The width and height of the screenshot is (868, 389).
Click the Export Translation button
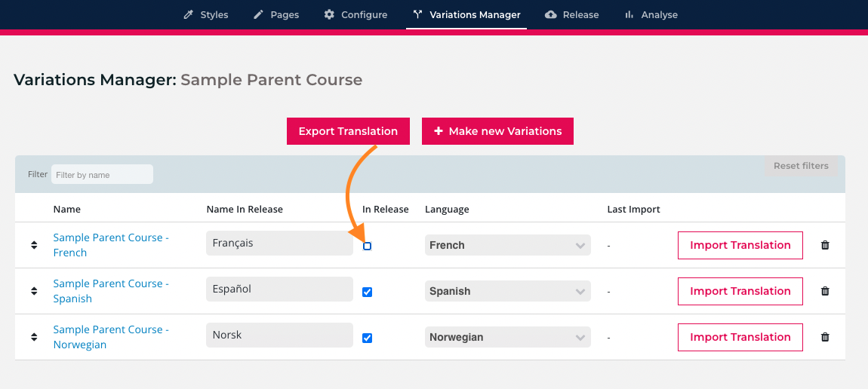(x=348, y=131)
